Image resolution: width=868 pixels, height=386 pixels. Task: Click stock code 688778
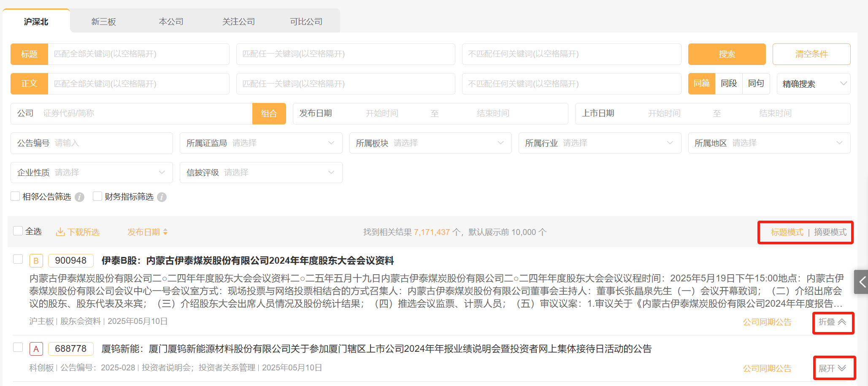tap(71, 349)
